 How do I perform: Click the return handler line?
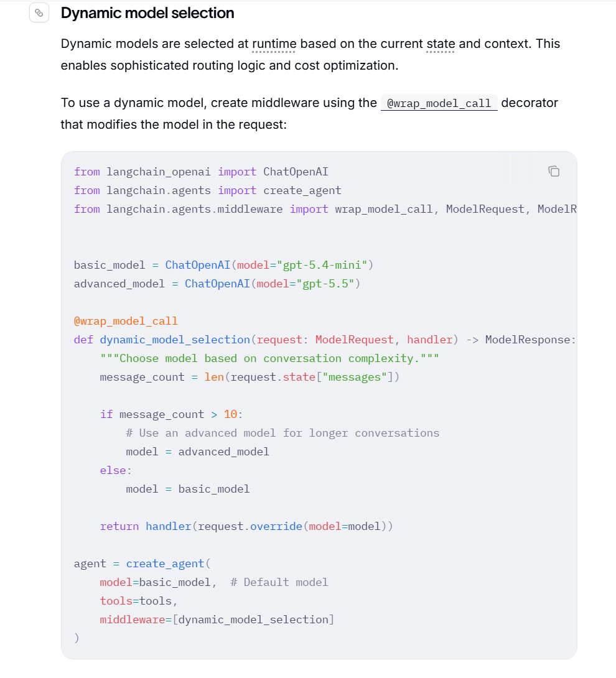(x=246, y=526)
